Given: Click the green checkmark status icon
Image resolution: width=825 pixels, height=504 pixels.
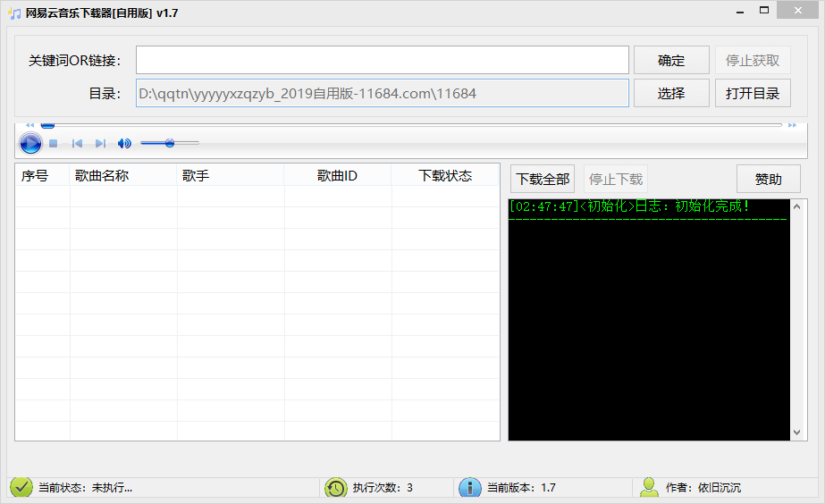Looking at the screenshot, I should [21, 487].
